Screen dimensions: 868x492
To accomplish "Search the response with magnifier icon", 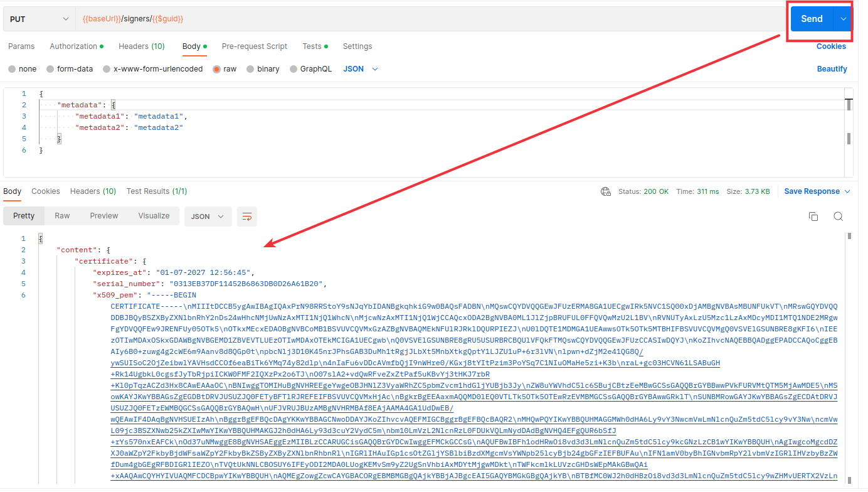I will [x=838, y=217].
